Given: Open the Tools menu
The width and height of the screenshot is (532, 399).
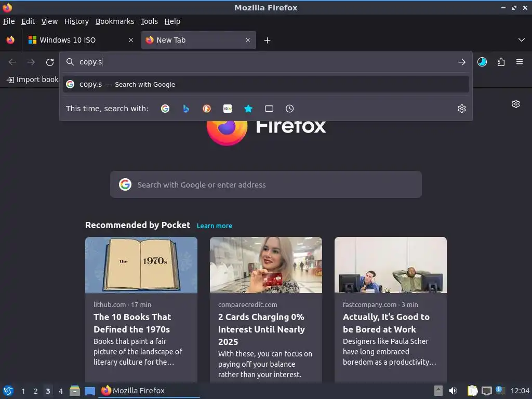Looking at the screenshot, I should click(x=149, y=21).
